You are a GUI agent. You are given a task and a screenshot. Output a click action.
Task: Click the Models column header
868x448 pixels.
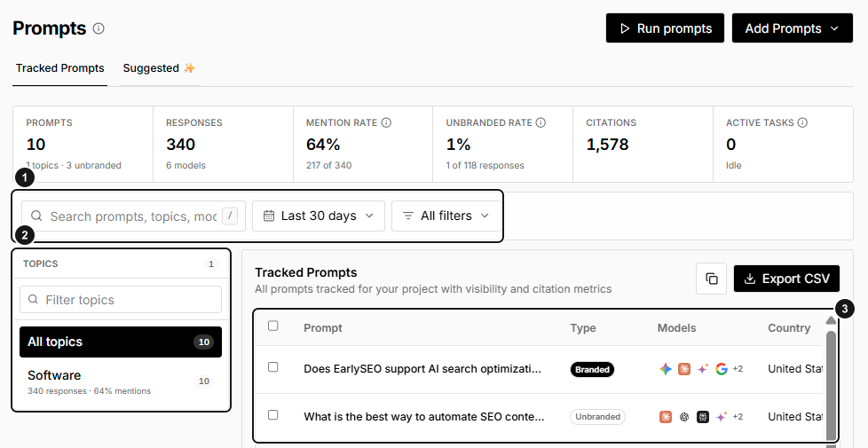coord(676,328)
